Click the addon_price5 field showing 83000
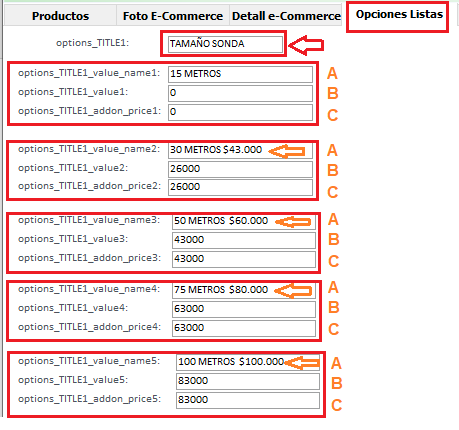The image size is (459, 430). coord(248,400)
